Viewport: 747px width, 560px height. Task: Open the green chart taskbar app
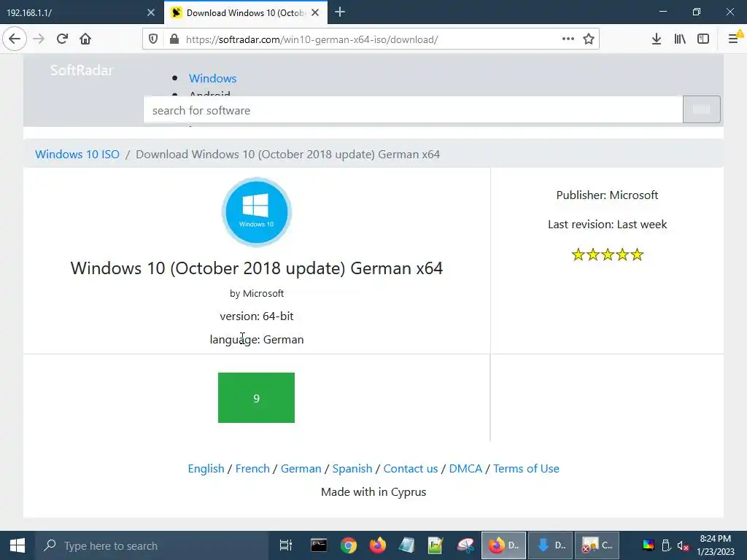[436, 545]
